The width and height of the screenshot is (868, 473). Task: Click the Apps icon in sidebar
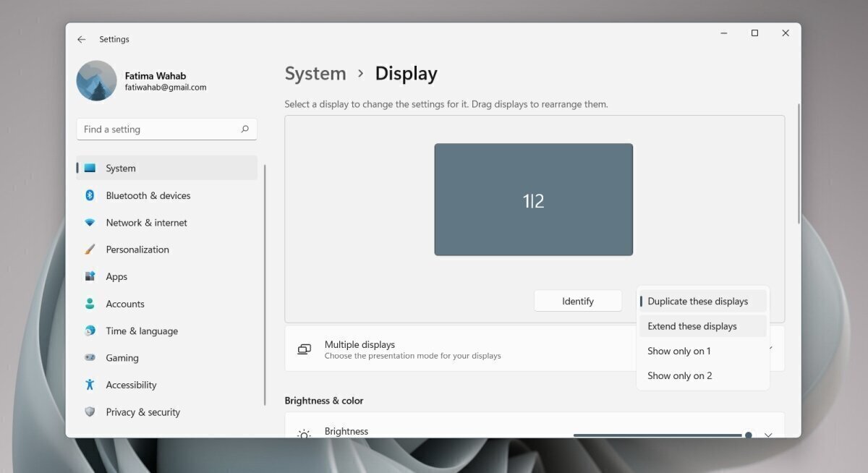tap(90, 276)
